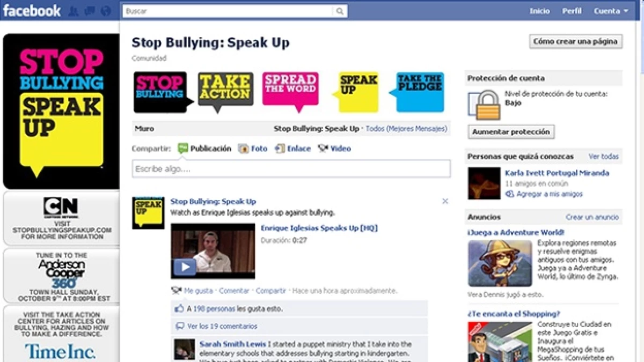Click Visit the Take Action Center sidebar panel

pos(61,334)
